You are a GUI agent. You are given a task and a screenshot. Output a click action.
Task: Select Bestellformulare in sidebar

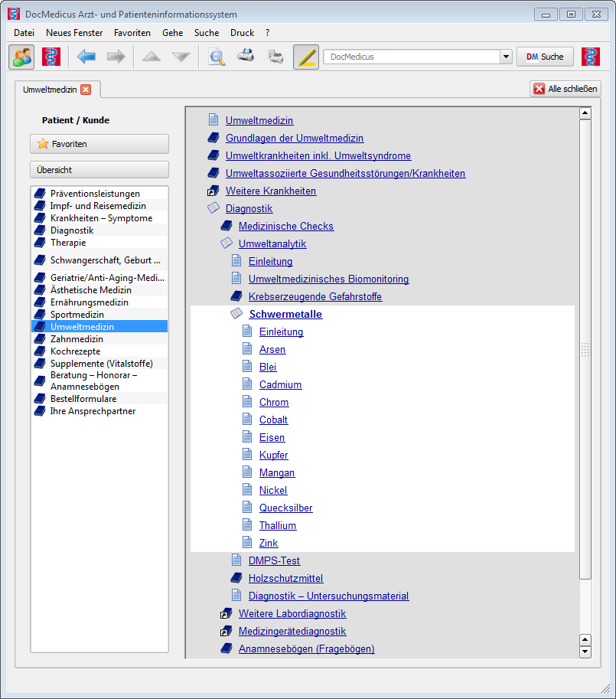click(x=99, y=399)
